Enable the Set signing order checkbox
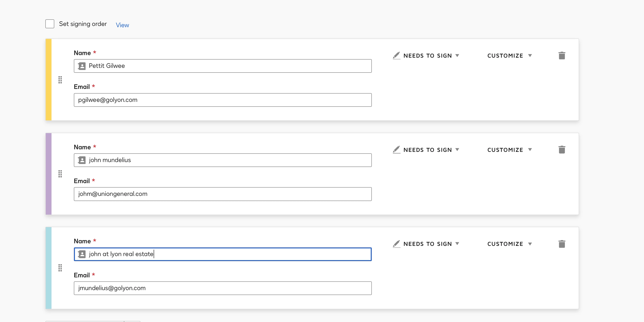Viewport: 644px width, 322px height. [x=50, y=24]
